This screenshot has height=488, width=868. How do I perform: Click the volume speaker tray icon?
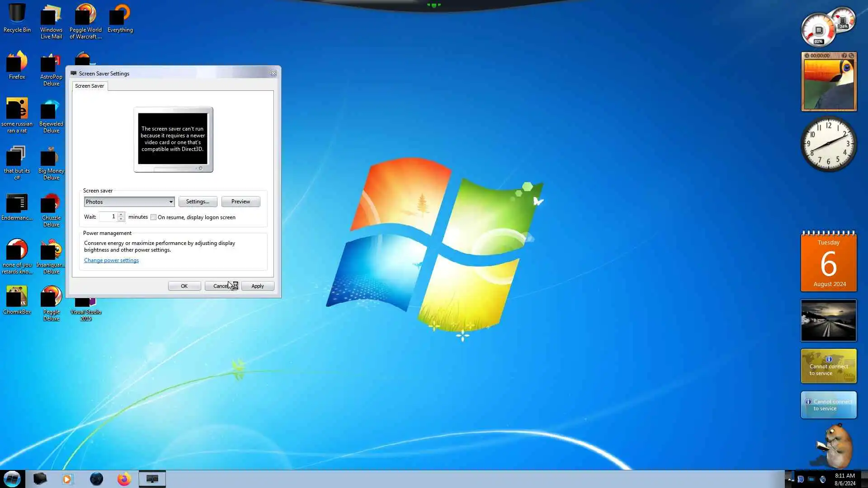pyautogui.click(x=822, y=479)
